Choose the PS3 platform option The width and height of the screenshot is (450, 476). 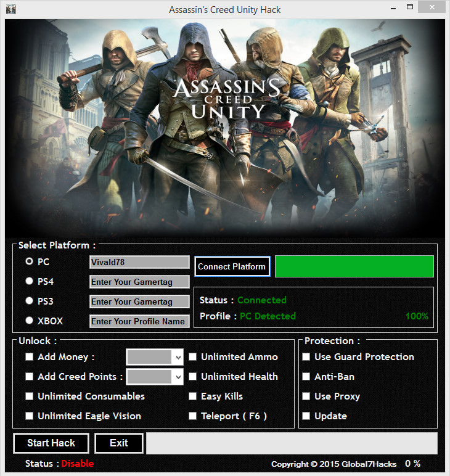coord(29,301)
